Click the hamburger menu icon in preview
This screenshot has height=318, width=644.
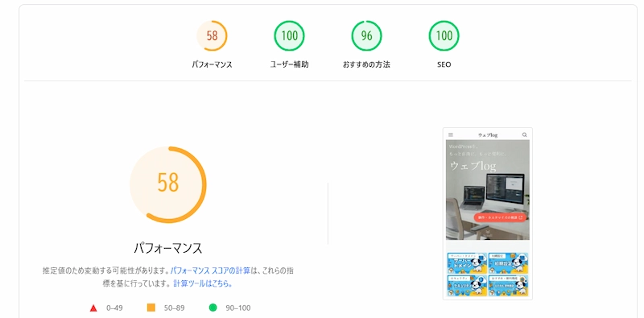pos(451,134)
